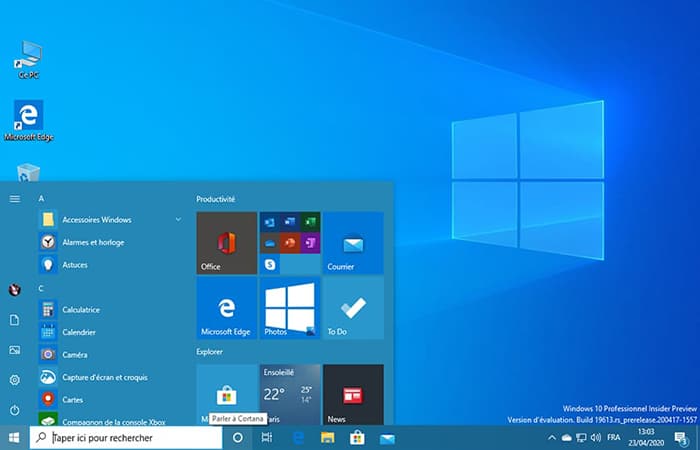Open the News tile
700x450 pixels.
[x=353, y=395]
